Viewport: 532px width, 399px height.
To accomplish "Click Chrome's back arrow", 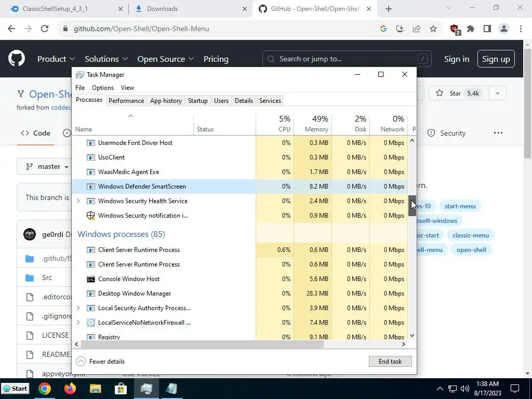I will point(11,29).
